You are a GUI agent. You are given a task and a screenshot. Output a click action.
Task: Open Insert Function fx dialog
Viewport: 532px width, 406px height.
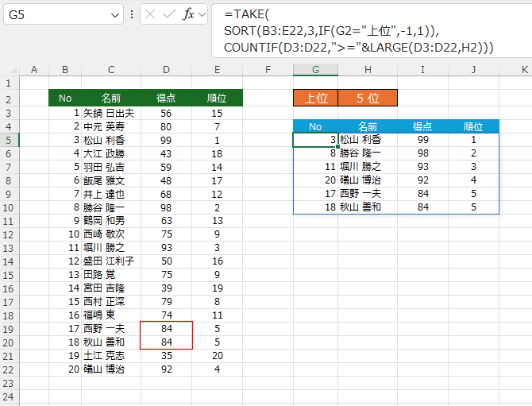(x=189, y=14)
